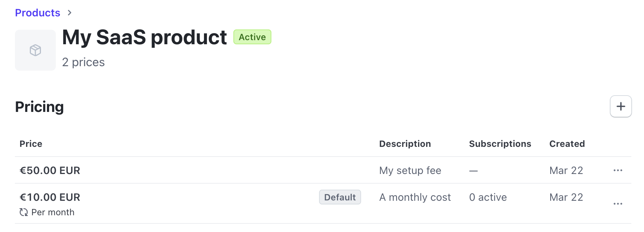Click the Created column header

coord(567,144)
